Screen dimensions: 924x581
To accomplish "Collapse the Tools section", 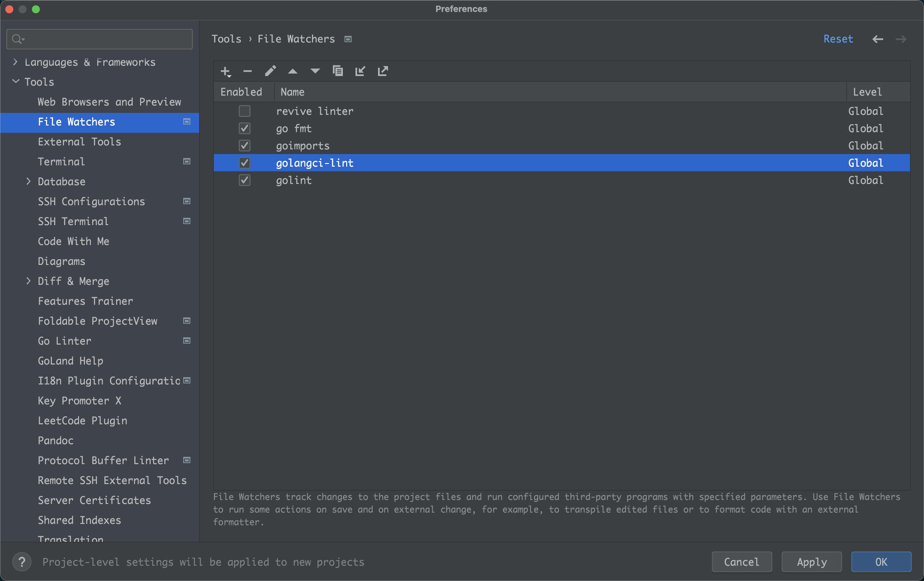I will pos(16,81).
